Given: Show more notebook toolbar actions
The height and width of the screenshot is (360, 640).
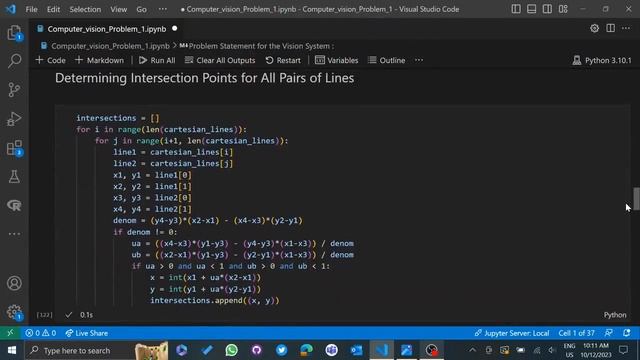Looking at the screenshot, I should (x=419, y=60).
